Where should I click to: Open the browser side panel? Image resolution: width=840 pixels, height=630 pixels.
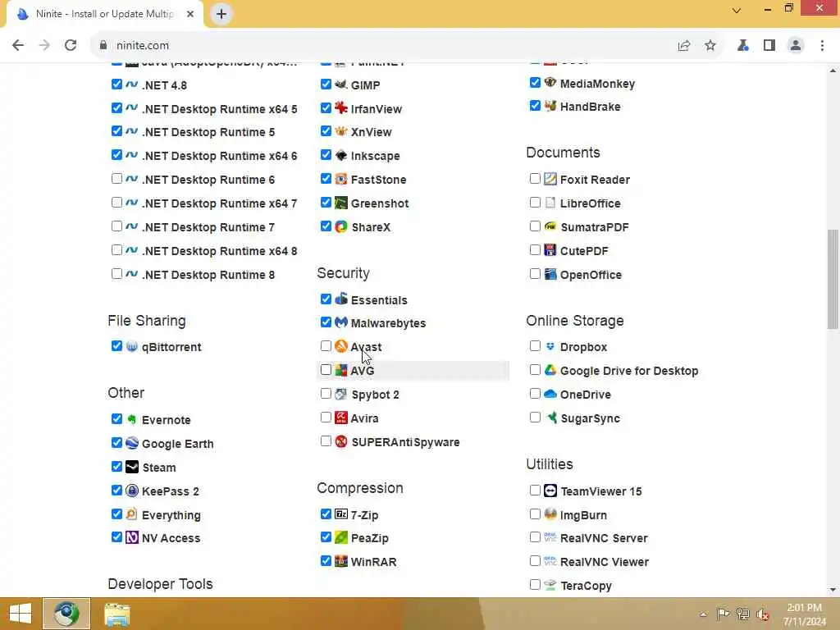tap(769, 46)
